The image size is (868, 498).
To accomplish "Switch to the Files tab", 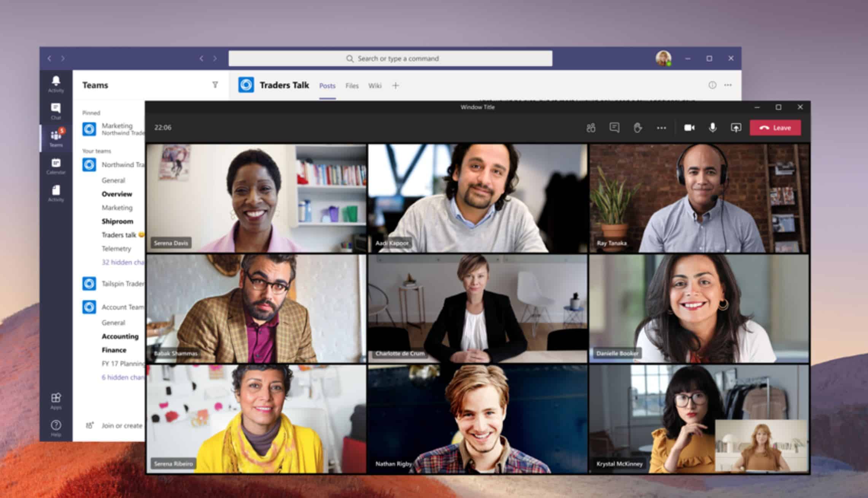I will (x=352, y=85).
